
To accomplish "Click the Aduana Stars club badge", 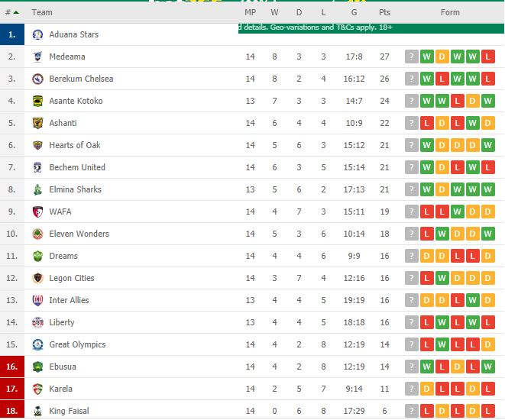I will 37,34.
